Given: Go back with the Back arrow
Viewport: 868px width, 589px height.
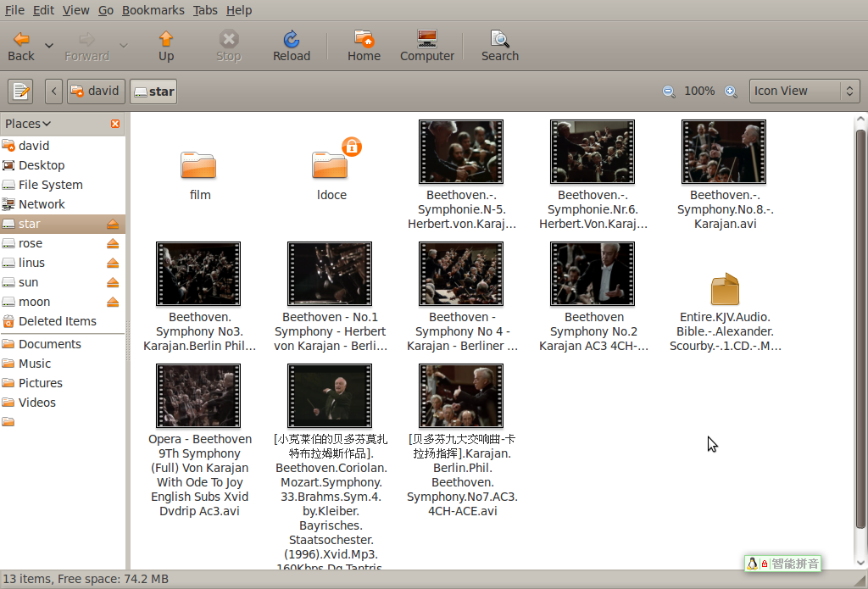Looking at the screenshot, I should (x=21, y=46).
